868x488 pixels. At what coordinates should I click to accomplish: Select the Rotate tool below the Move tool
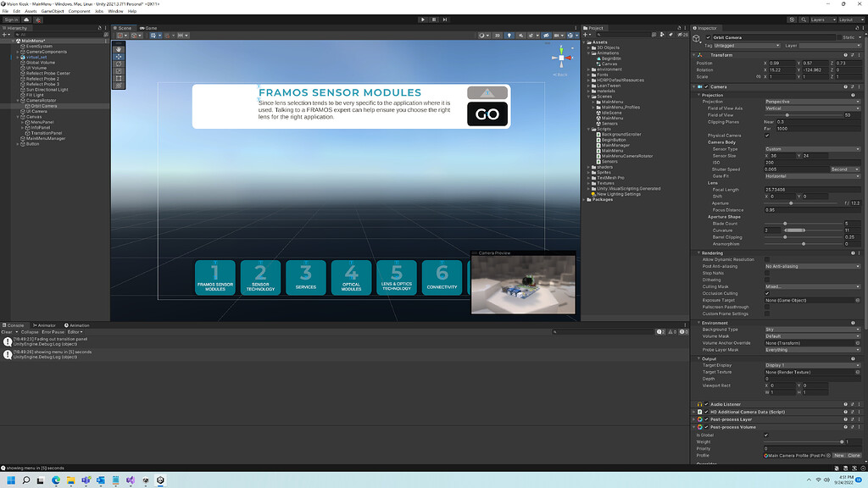pos(117,64)
